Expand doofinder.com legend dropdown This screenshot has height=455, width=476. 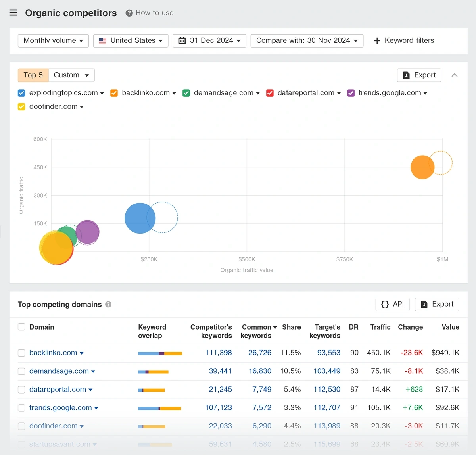pos(82,107)
